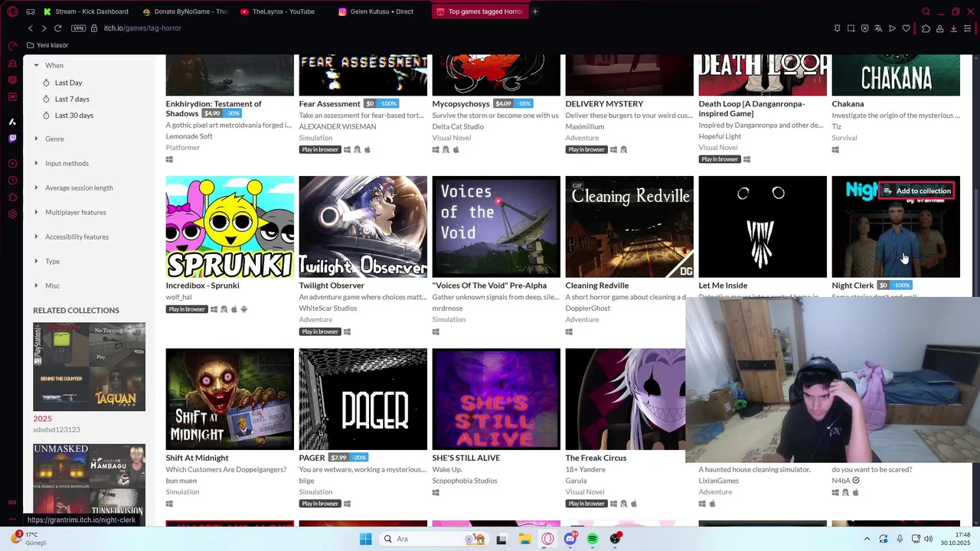Open the Voices Of The Void thumbnail
Screen dimensions: 980x551
[x=496, y=227]
